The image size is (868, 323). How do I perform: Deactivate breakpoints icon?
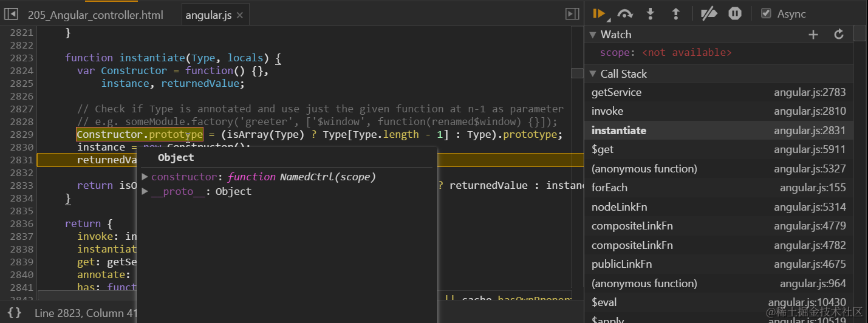click(709, 13)
